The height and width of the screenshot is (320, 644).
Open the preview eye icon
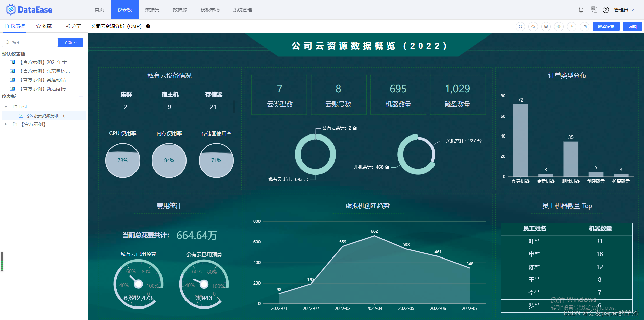(559, 26)
